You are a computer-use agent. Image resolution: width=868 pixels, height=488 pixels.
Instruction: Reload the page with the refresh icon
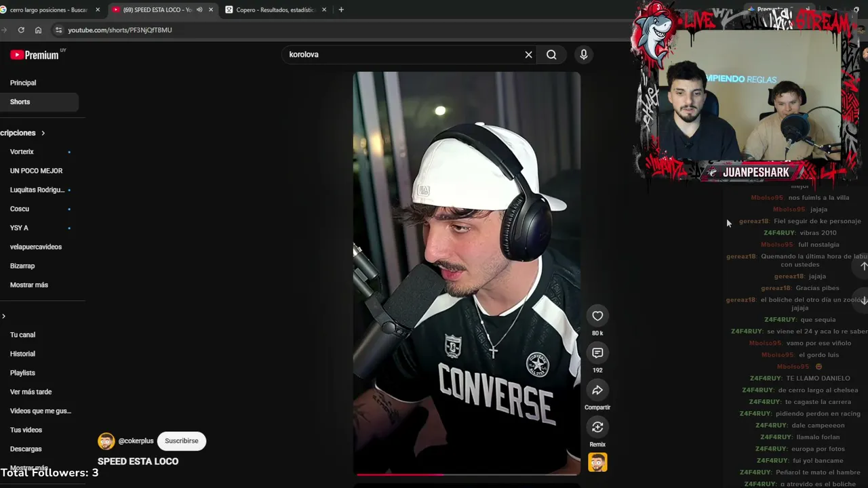[x=21, y=30]
